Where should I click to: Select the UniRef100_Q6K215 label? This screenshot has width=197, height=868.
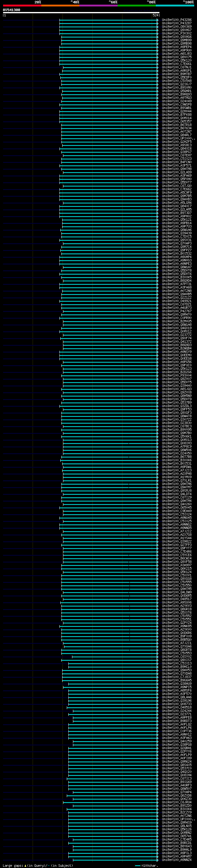[176, 568]
